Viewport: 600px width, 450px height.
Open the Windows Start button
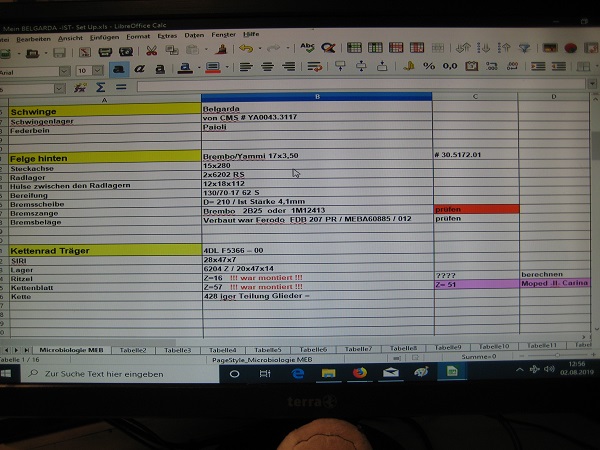coord(6,373)
